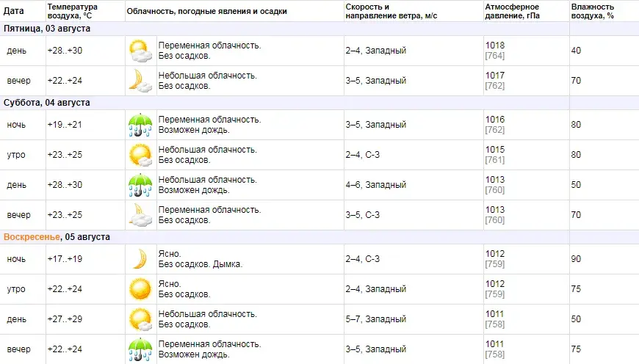Click the Влажность воздуха column header

[593, 11]
